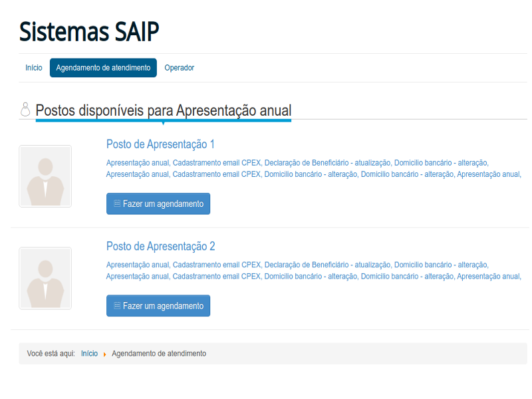The image size is (532, 399).
Task: Click the avatar image for Posto de Apresentação 2
Action: point(45,278)
